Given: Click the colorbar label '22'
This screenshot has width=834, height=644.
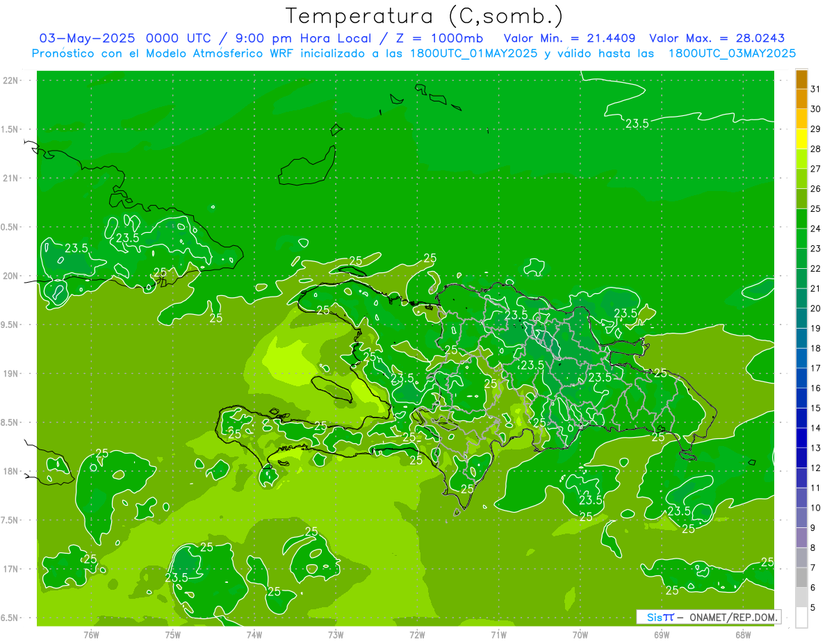Looking at the screenshot, I should pyautogui.click(x=816, y=269).
